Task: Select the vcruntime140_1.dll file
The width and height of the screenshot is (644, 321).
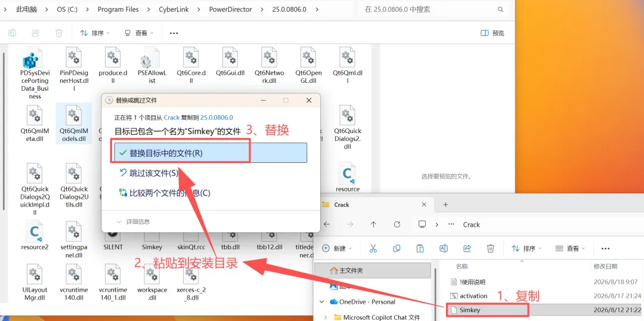Action: [113, 283]
